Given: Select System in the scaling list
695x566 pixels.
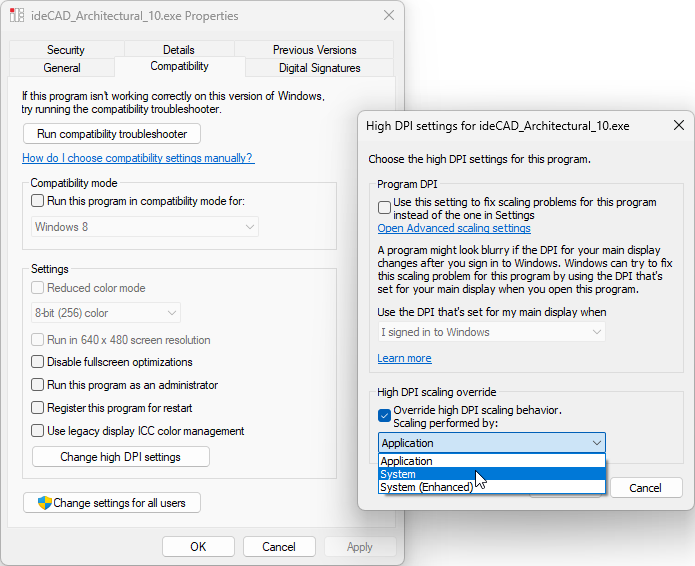Looking at the screenshot, I should pyautogui.click(x=492, y=474).
